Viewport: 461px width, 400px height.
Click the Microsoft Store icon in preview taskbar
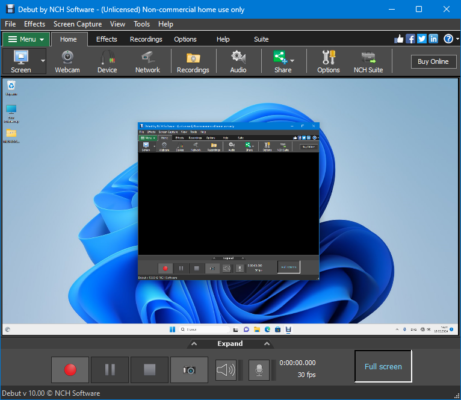pyautogui.click(x=278, y=329)
